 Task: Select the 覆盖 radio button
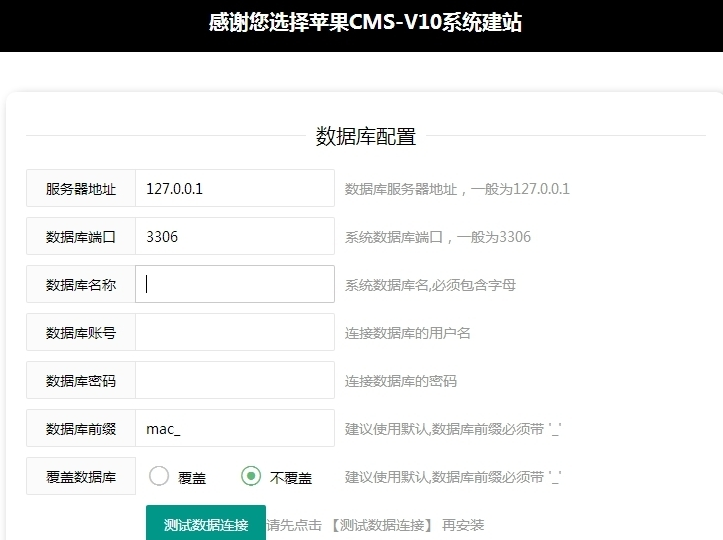tap(159, 476)
